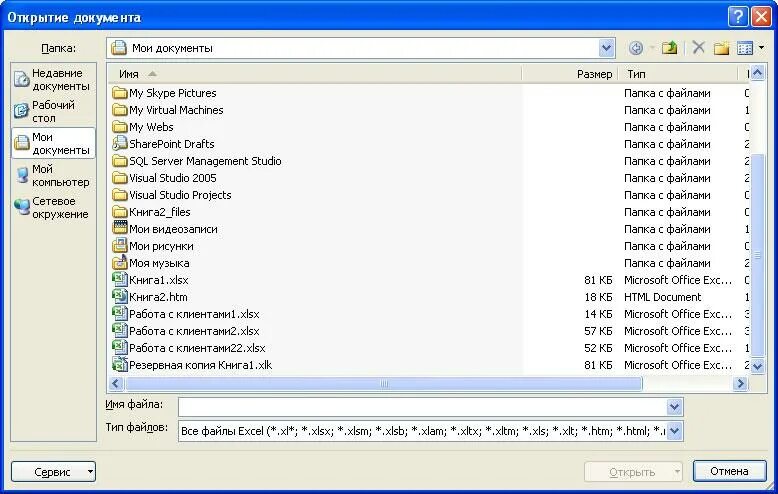This screenshot has height=494, width=778.
Task: Open the Открыть button's split arrow
Action: click(677, 472)
